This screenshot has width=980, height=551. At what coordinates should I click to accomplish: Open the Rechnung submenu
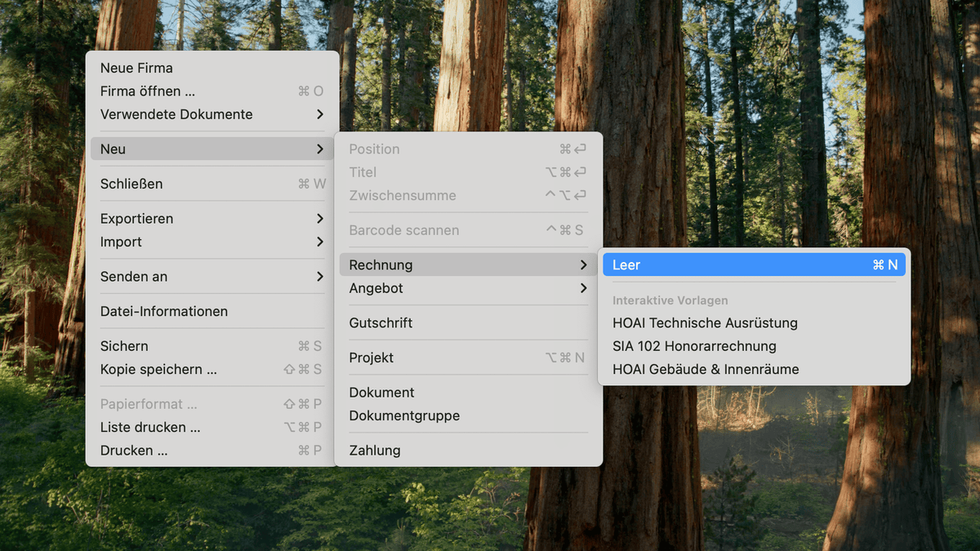click(x=468, y=264)
